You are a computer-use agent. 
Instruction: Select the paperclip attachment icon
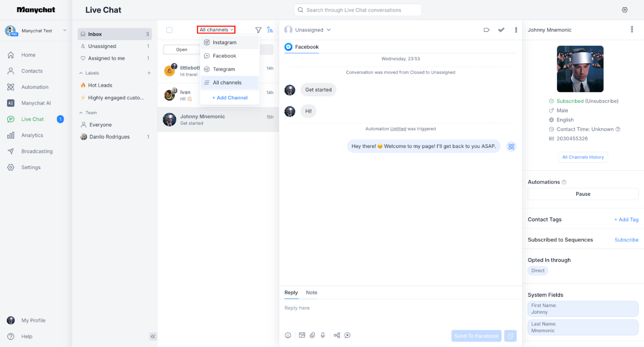coord(313,335)
